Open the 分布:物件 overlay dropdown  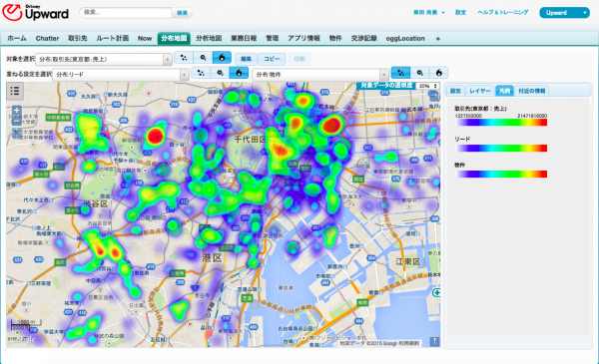pos(320,75)
